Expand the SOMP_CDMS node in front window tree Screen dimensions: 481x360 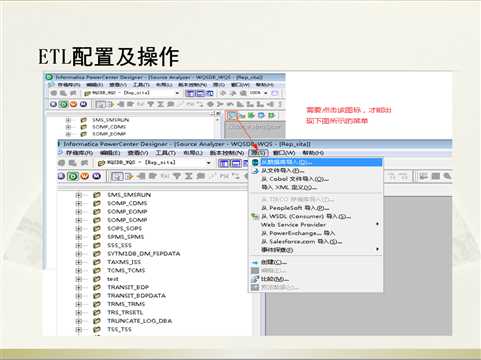click(x=78, y=203)
